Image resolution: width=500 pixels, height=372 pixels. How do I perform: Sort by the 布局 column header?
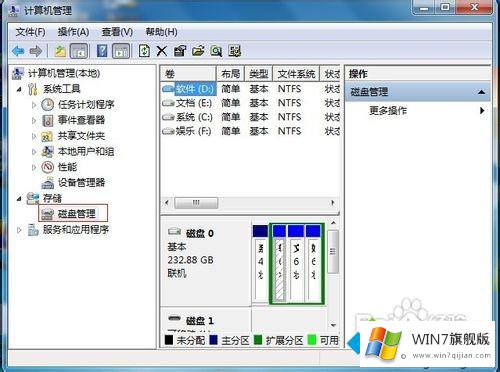[231, 74]
